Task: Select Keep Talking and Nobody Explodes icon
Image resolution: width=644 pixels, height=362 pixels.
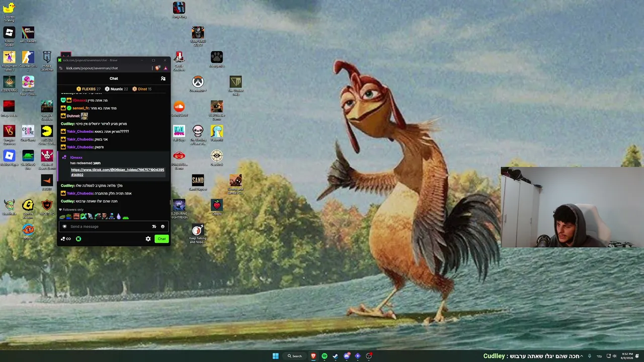Action: [x=198, y=234]
